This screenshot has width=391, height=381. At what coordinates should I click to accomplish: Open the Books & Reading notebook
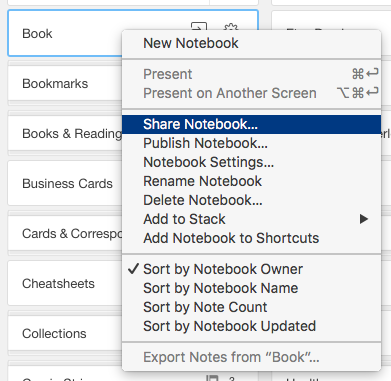(x=65, y=134)
